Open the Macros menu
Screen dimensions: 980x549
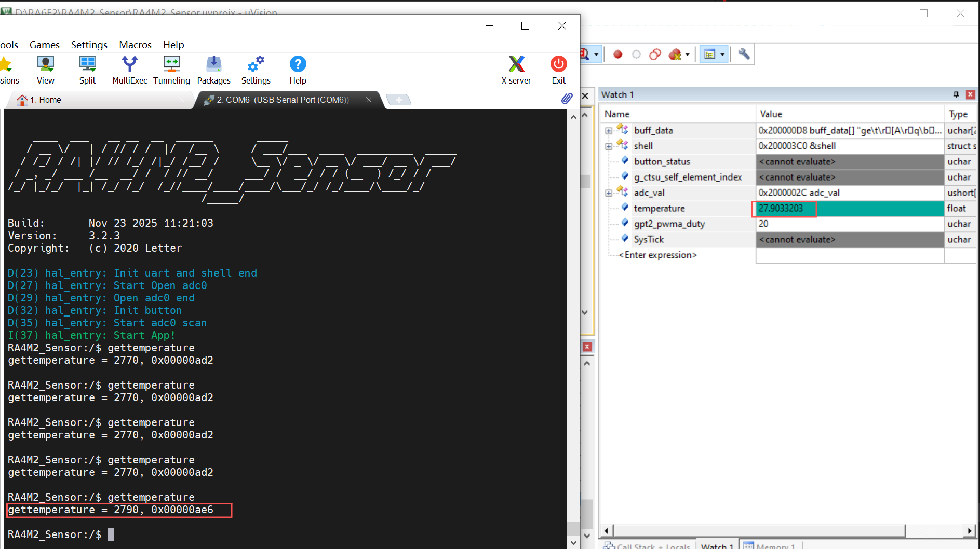point(135,45)
